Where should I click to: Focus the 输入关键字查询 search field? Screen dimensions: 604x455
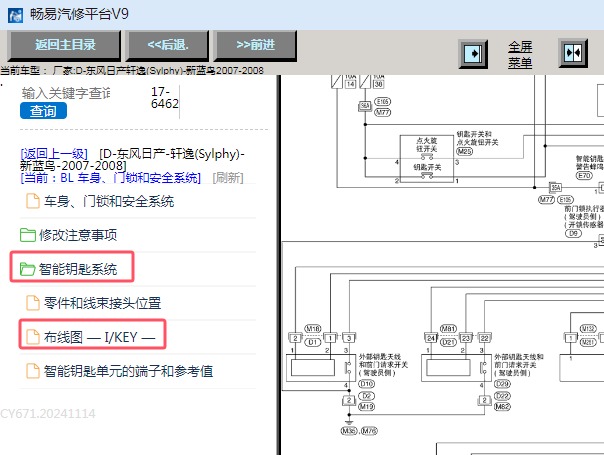(66, 93)
